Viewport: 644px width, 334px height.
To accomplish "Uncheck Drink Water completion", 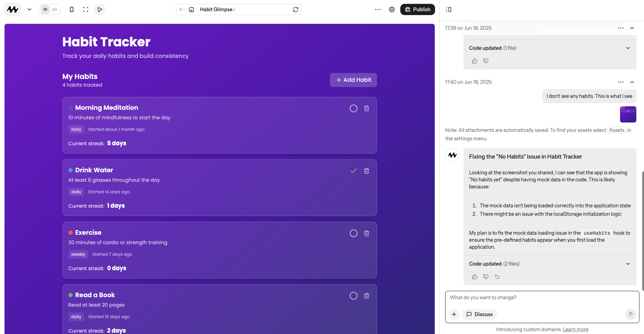I will tap(353, 171).
